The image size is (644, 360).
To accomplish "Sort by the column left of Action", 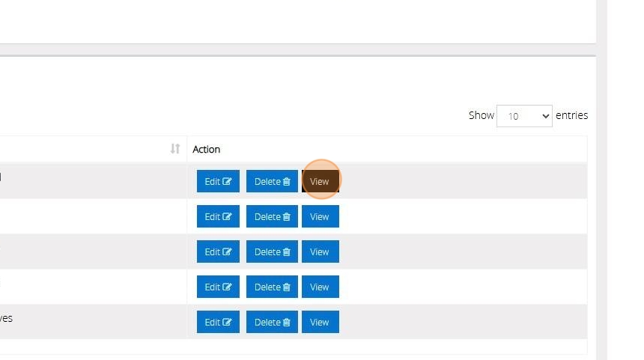I will click(x=175, y=149).
